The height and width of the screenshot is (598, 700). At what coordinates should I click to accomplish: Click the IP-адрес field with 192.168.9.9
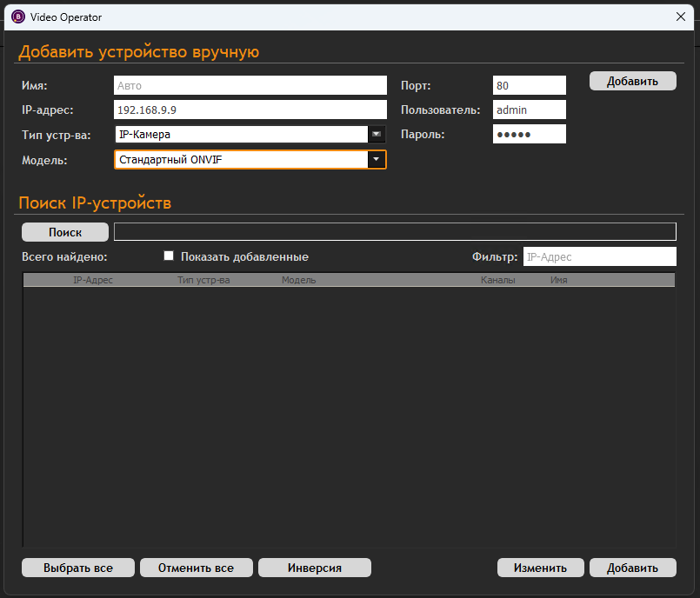coord(250,110)
